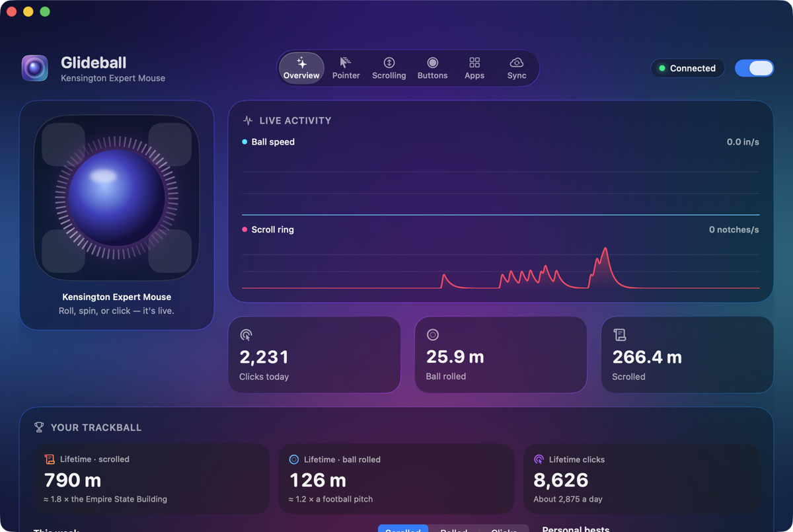
Task: Click "About 2,875 a day" text
Action: pyautogui.click(x=568, y=499)
